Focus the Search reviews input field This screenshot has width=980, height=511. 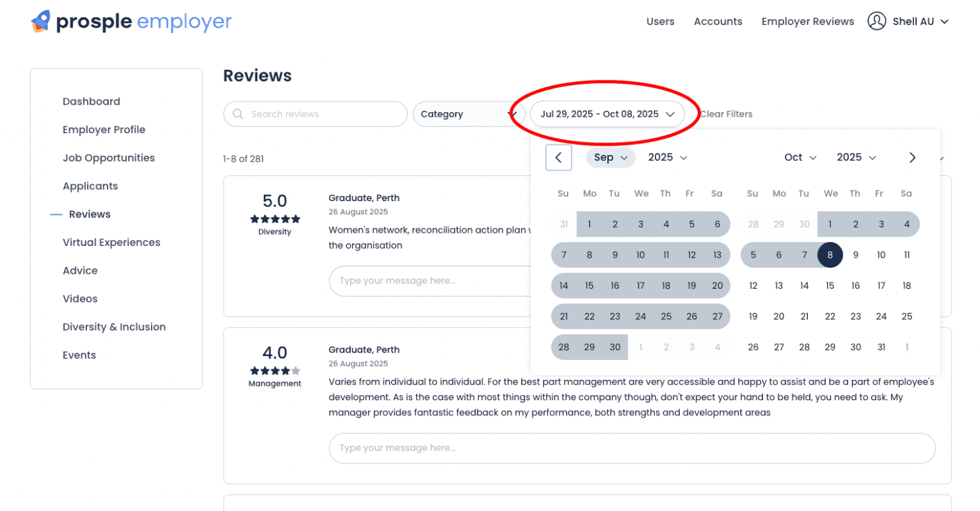[315, 114]
